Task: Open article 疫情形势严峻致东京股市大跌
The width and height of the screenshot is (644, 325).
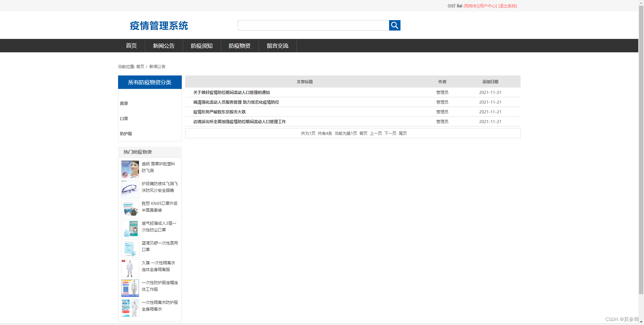Action: click(219, 112)
